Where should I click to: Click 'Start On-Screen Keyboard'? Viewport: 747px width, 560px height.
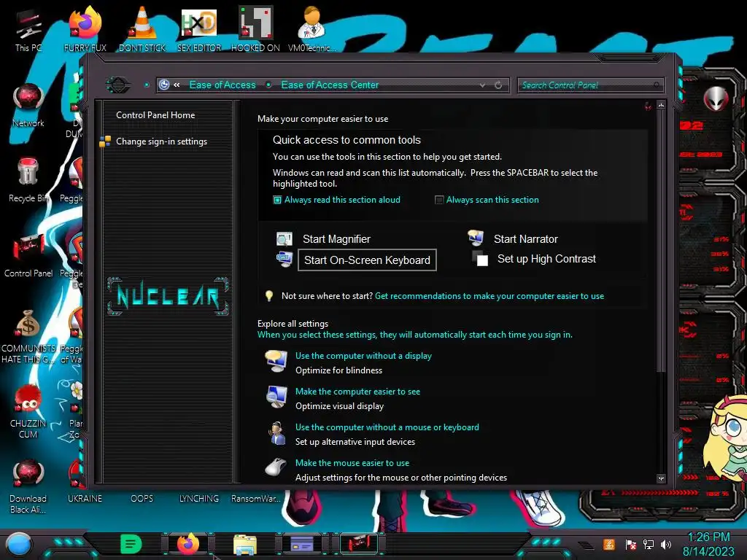coord(367,260)
